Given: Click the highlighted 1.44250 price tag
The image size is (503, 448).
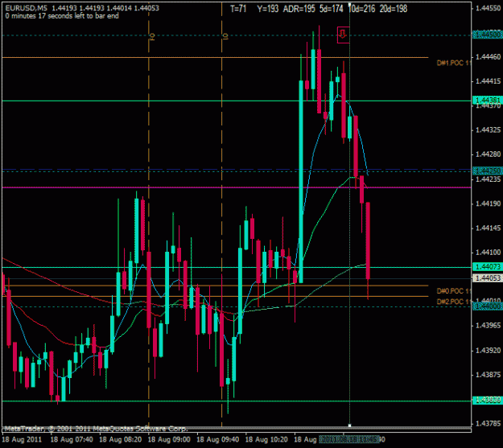Looking at the screenshot, I should tap(488, 171).
